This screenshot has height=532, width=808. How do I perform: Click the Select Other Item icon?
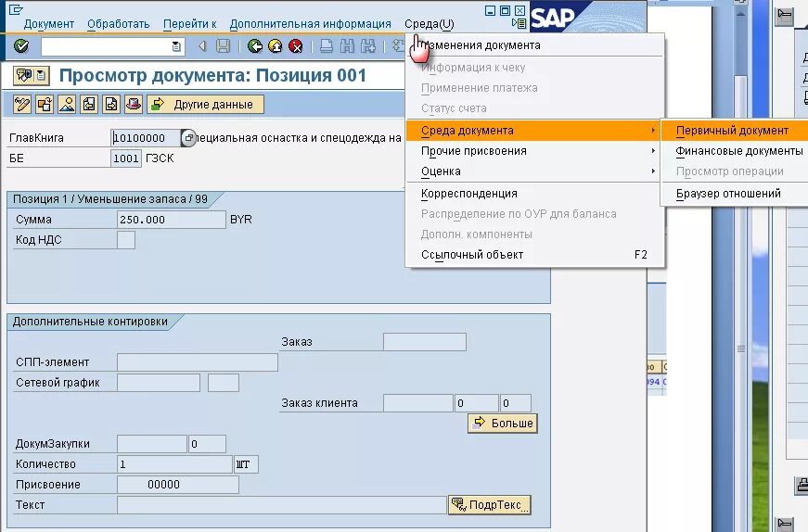click(x=45, y=105)
